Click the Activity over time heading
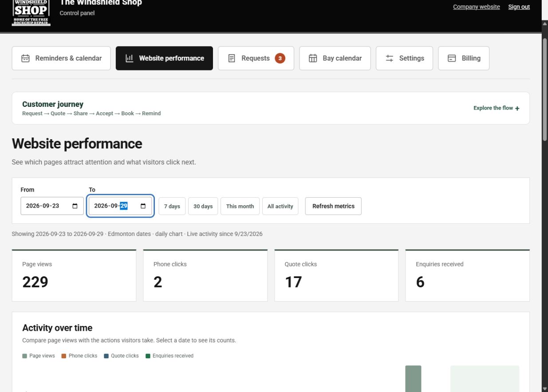The height and width of the screenshot is (392, 548). [57, 328]
